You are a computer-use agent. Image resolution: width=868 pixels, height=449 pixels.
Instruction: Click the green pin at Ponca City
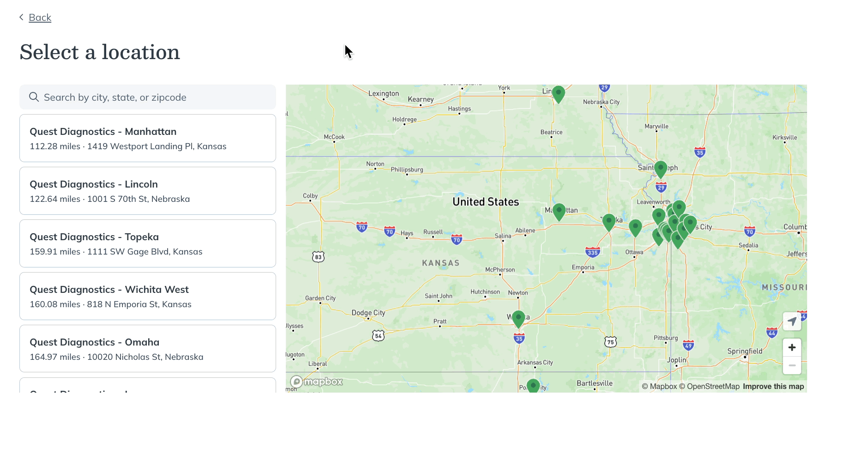click(533, 386)
